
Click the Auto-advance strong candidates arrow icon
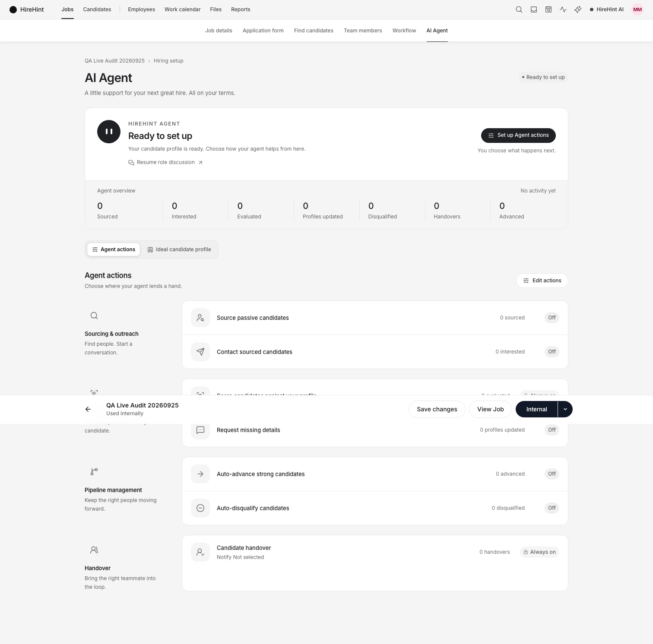pyautogui.click(x=200, y=474)
